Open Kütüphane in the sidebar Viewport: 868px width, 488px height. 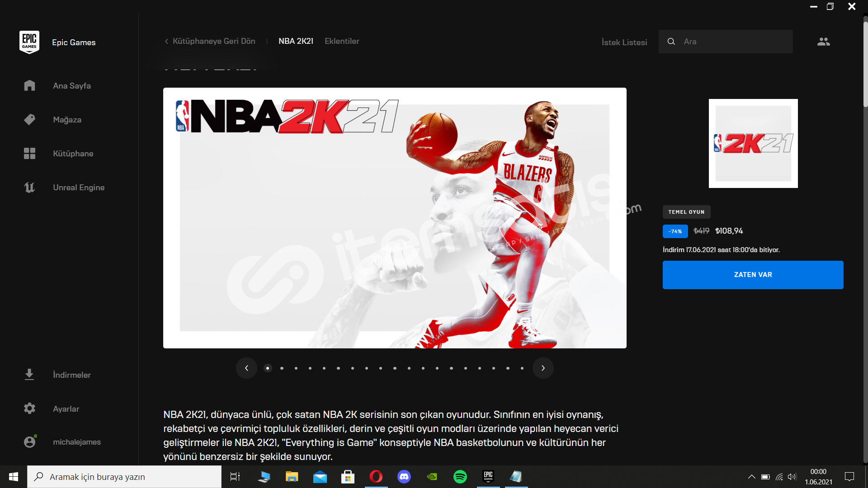(73, 154)
